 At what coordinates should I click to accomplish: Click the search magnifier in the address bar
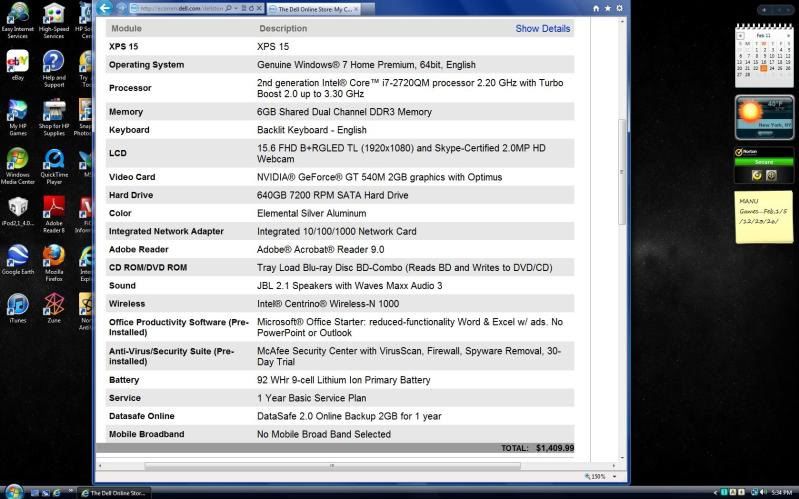pos(228,9)
